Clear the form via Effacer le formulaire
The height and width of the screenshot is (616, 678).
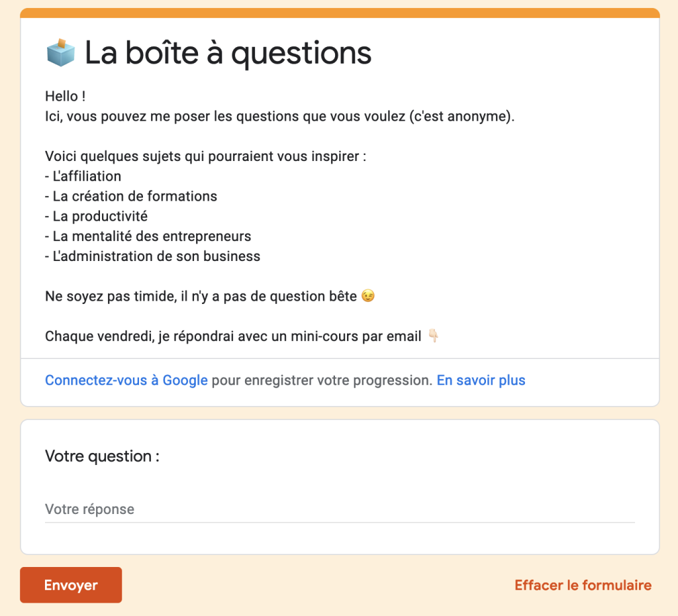point(583,585)
